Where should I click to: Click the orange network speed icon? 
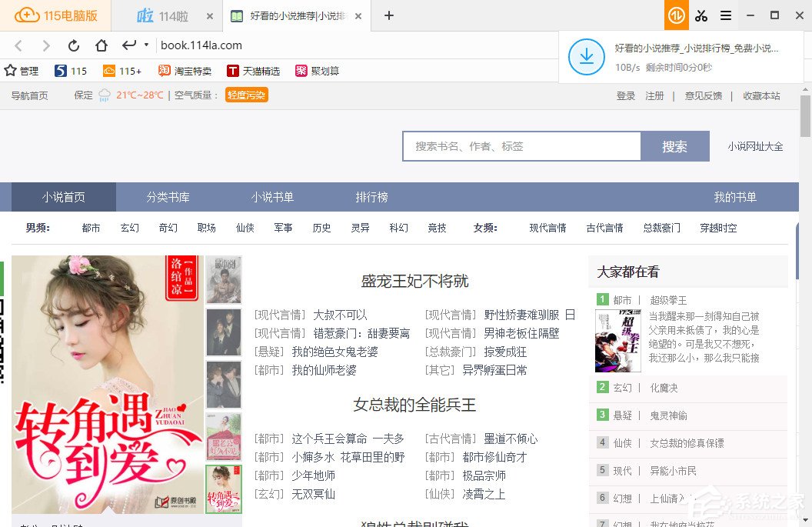676,15
